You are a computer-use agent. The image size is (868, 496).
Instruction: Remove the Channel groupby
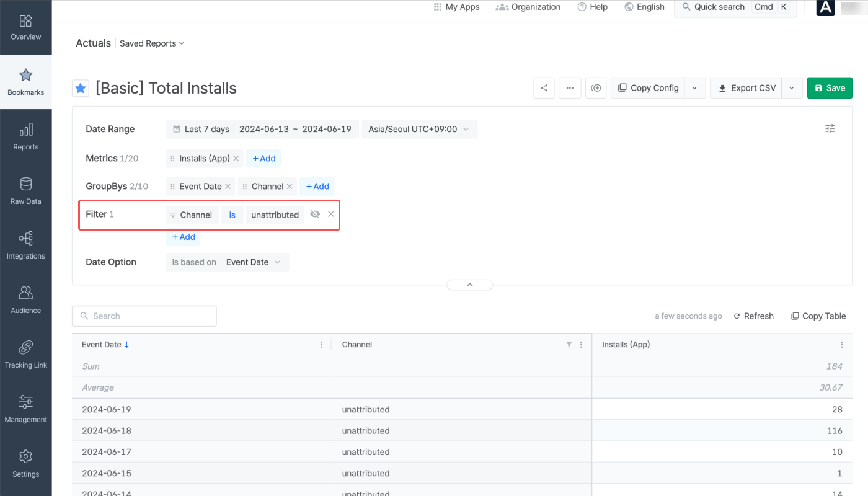pos(290,187)
